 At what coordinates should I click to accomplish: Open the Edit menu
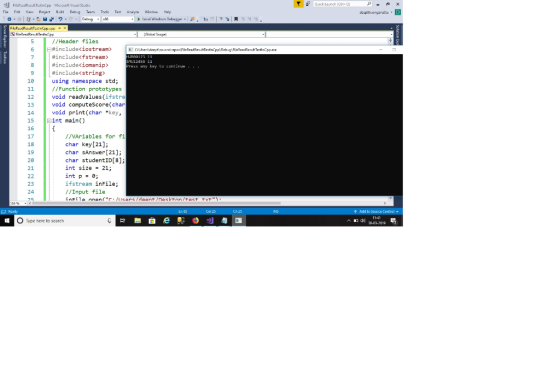tap(17, 12)
